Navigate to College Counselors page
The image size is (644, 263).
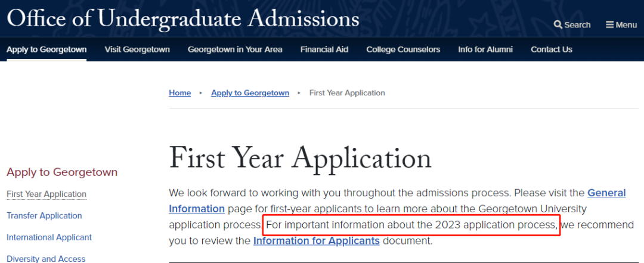point(403,49)
